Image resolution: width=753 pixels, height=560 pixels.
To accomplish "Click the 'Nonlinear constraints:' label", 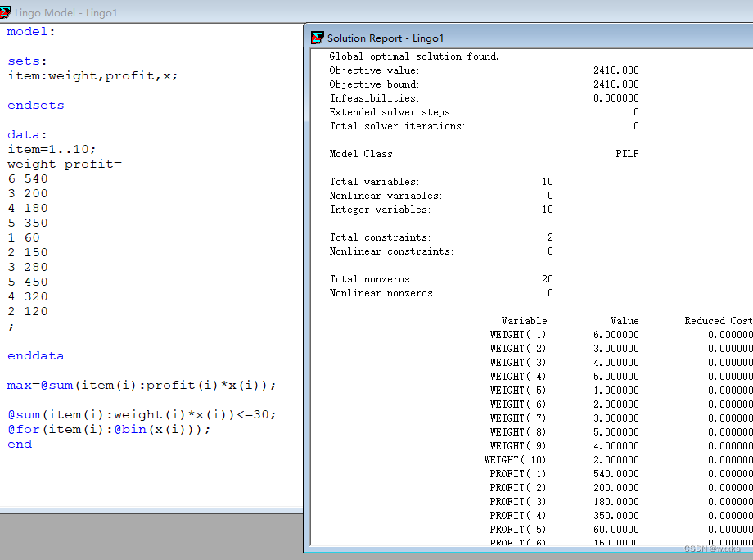I will tap(391, 251).
